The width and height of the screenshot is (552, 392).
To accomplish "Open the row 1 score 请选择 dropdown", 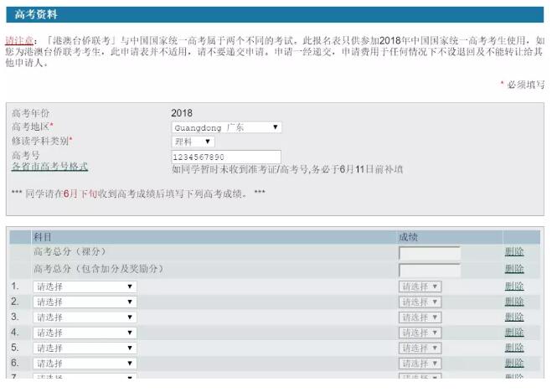I will (420, 286).
